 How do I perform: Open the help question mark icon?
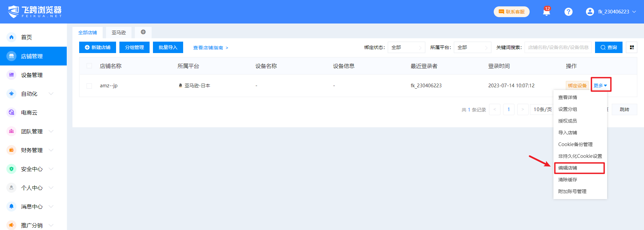click(568, 12)
